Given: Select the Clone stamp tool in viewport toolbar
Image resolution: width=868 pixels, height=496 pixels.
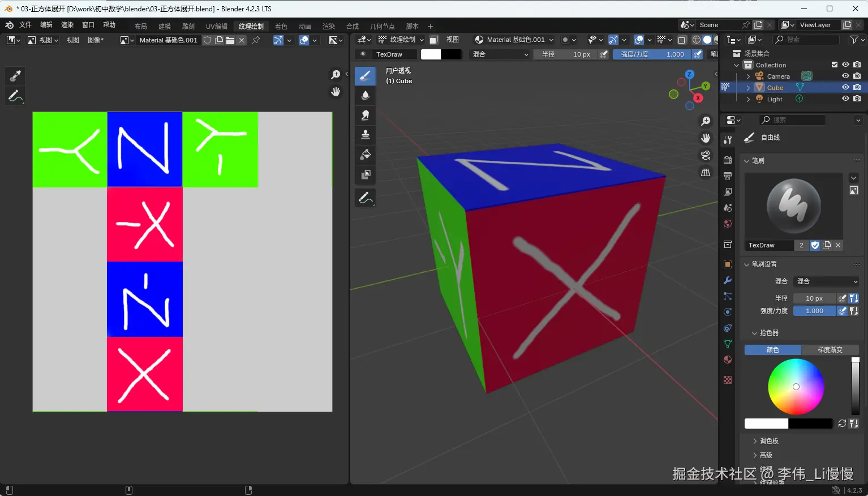Looking at the screenshot, I should click(x=366, y=135).
